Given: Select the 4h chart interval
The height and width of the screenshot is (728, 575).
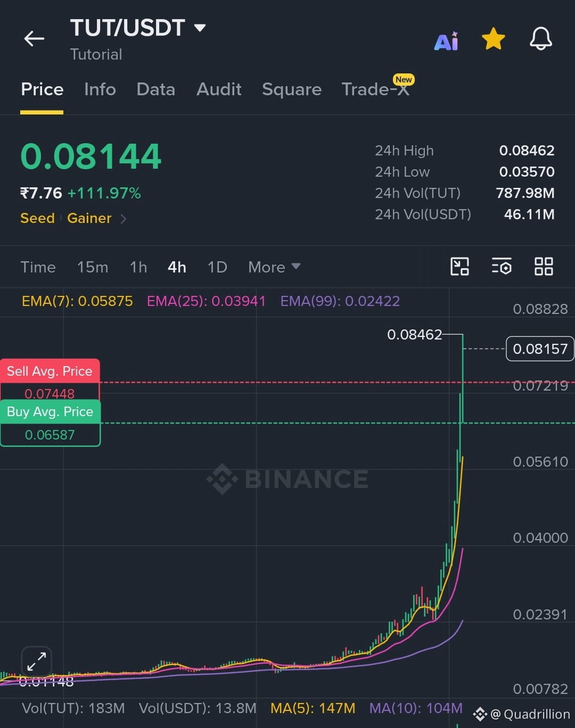Looking at the screenshot, I should (177, 267).
